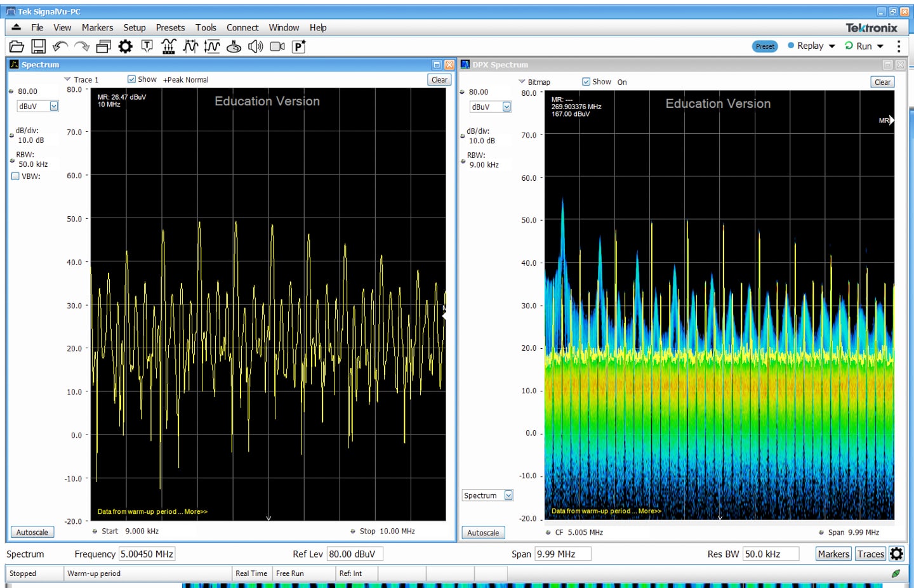
Task: Click the speaker audio icon
Action: (255, 46)
